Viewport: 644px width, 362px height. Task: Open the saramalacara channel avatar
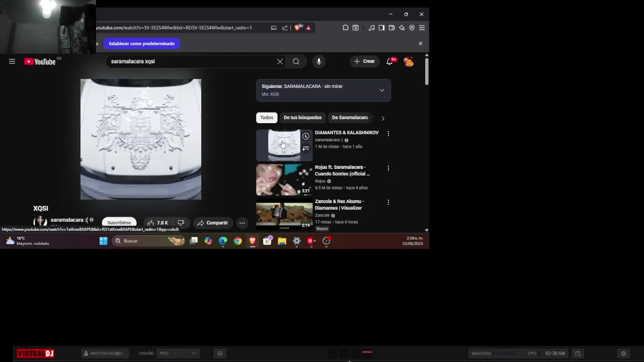pyautogui.click(x=40, y=222)
